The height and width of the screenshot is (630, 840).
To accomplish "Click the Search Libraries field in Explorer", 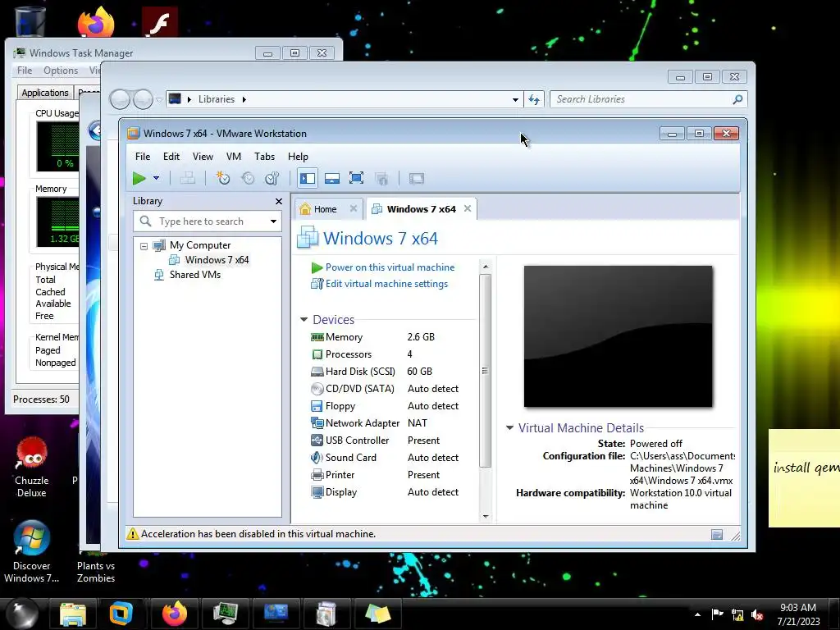I will (641, 99).
